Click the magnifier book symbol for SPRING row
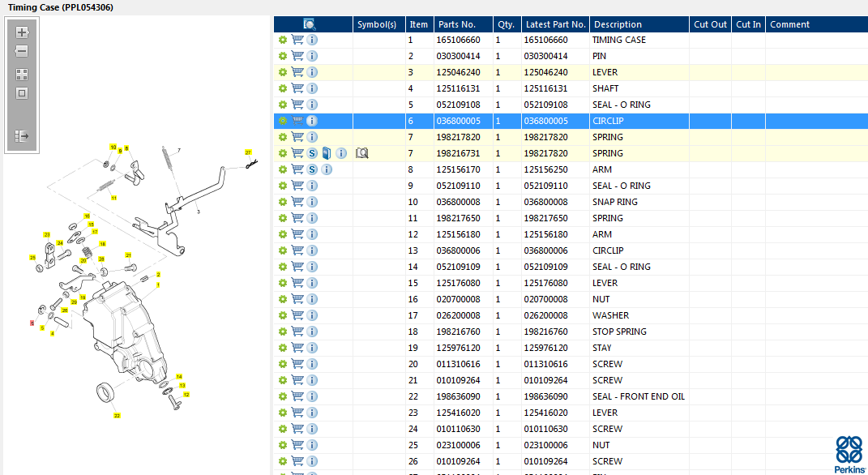Screen dimensions: 868x475 362,153
